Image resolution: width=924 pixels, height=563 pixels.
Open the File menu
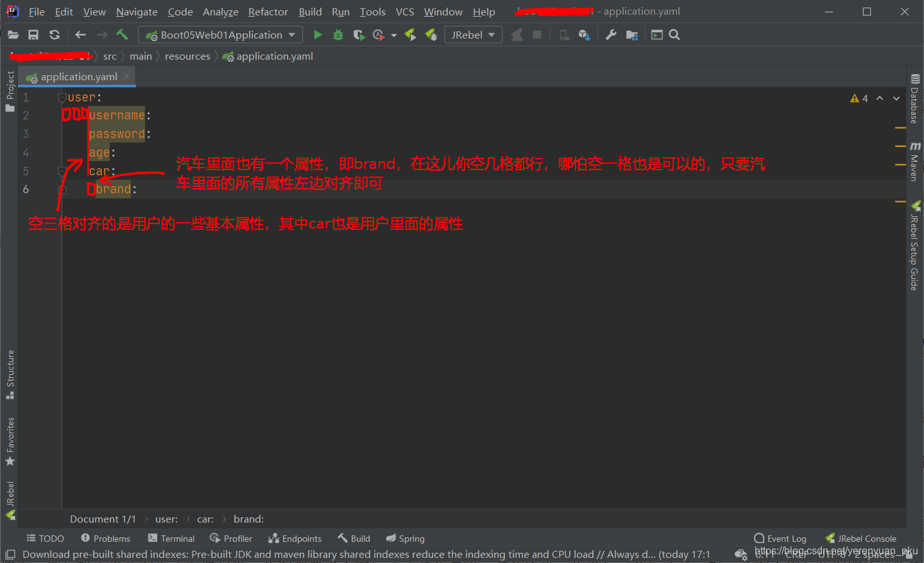coord(37,12)
